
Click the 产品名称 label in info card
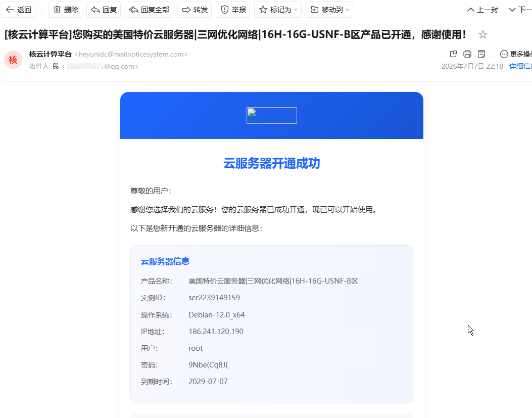(157, 281)
